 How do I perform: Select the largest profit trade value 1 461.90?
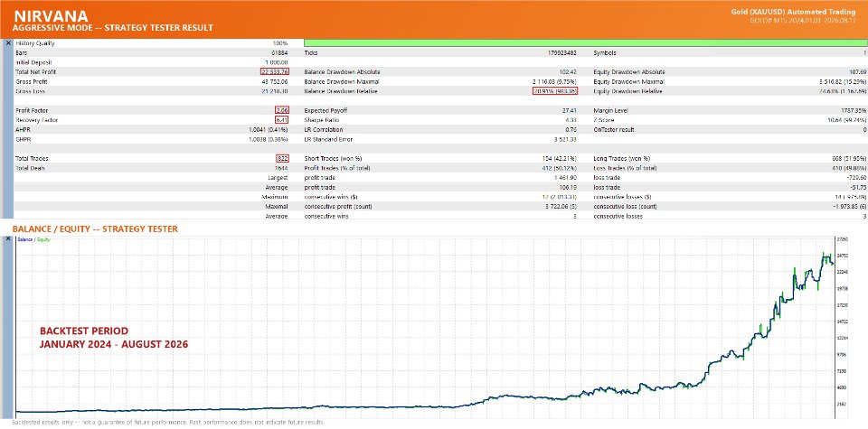click(566, 178)
